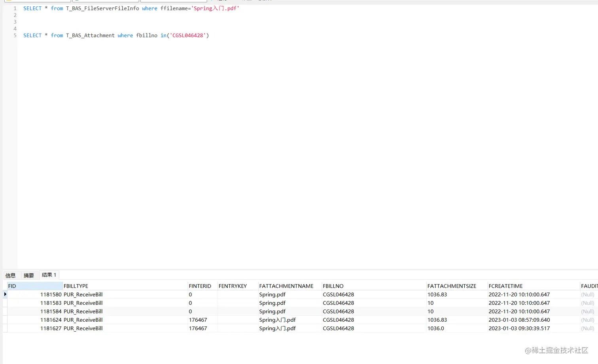Place cursor in the T_BAS_Attachment query line
This screenshot has width=598, height=364.
(x=116, y=36)
